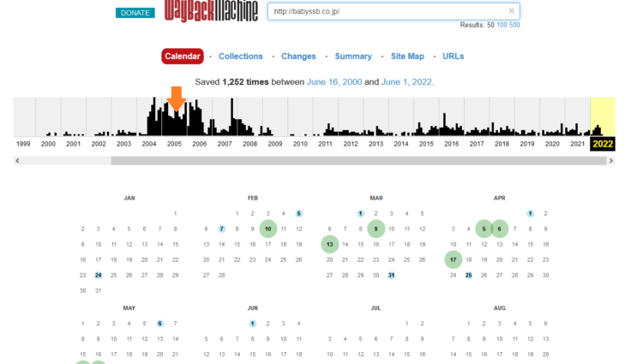Image resolution: width=643 pixels, height=364 pixels.
Task: Open the Collections tab
Action: pos(240,57)
